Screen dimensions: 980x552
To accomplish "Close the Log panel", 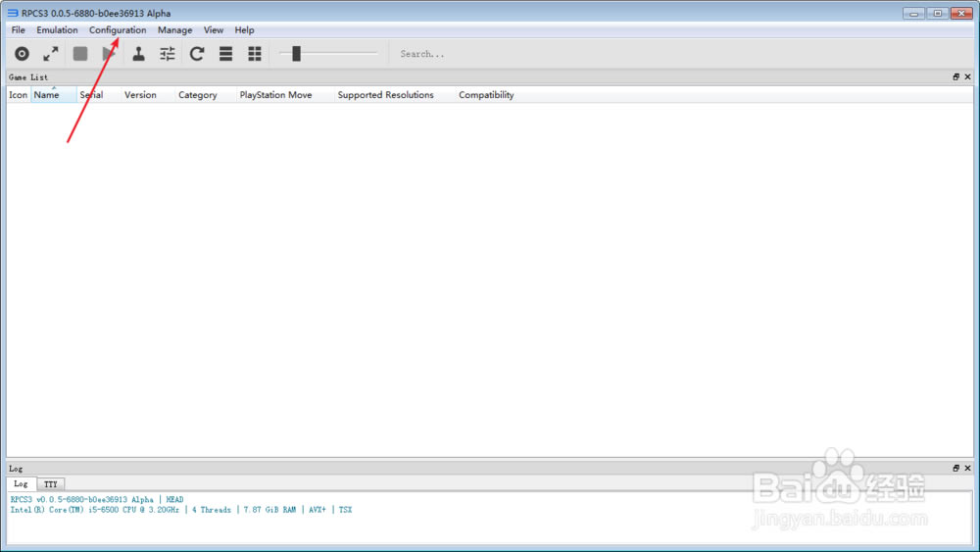I will [x=967, y=469].
